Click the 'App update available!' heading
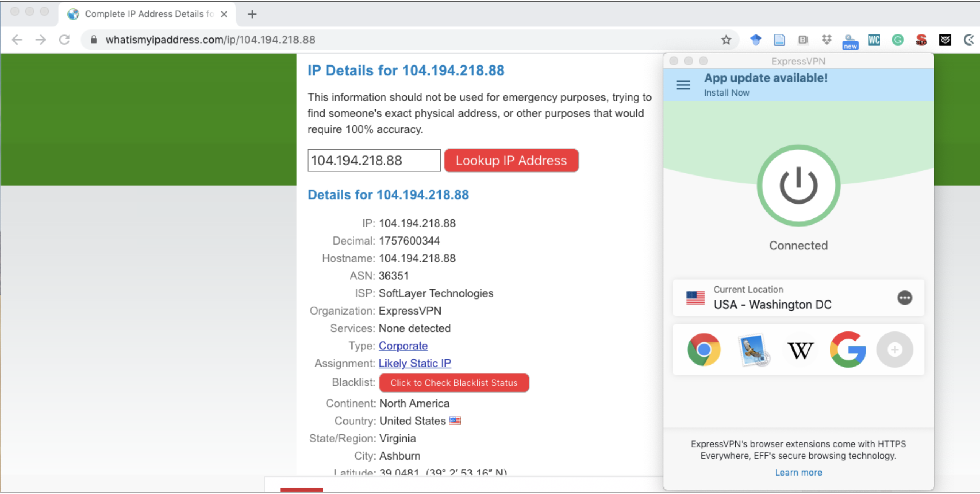Viewport: 980px width, 494px height. tap(766, 78)
